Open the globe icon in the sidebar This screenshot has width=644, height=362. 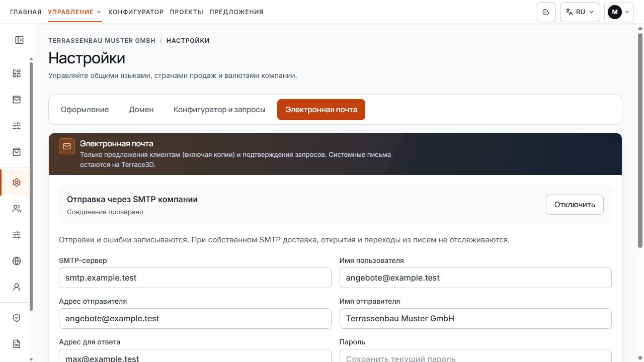click(17, 261)
